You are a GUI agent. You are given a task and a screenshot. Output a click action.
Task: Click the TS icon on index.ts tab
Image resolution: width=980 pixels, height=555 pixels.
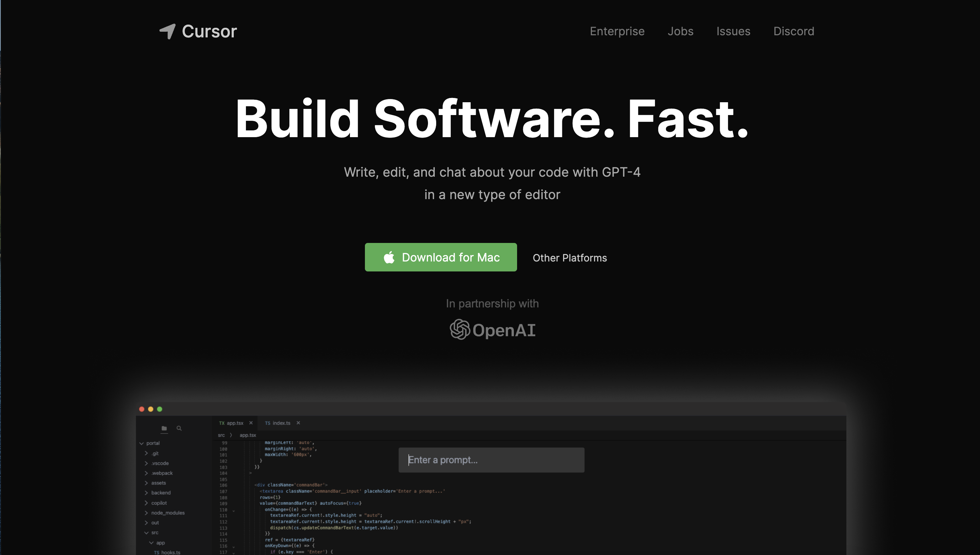[x=268, y=423]
